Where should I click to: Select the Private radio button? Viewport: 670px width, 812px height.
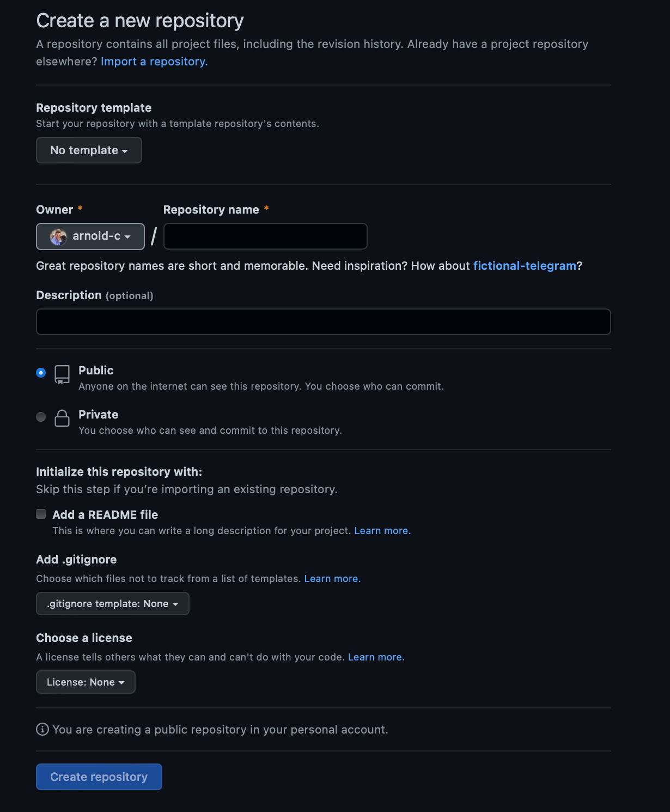tap(41, 417)
